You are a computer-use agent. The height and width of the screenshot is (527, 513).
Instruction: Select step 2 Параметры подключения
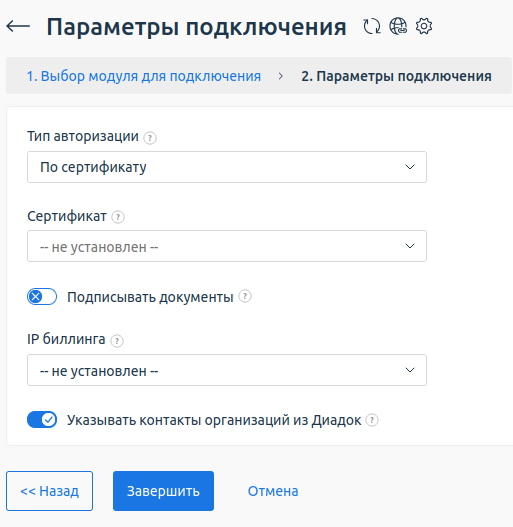click(x=396, y=76)
